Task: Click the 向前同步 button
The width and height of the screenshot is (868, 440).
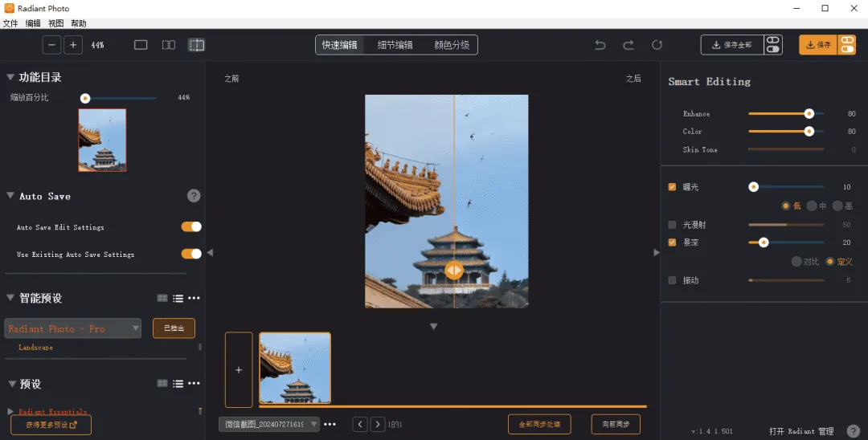Action: [616, 425]
